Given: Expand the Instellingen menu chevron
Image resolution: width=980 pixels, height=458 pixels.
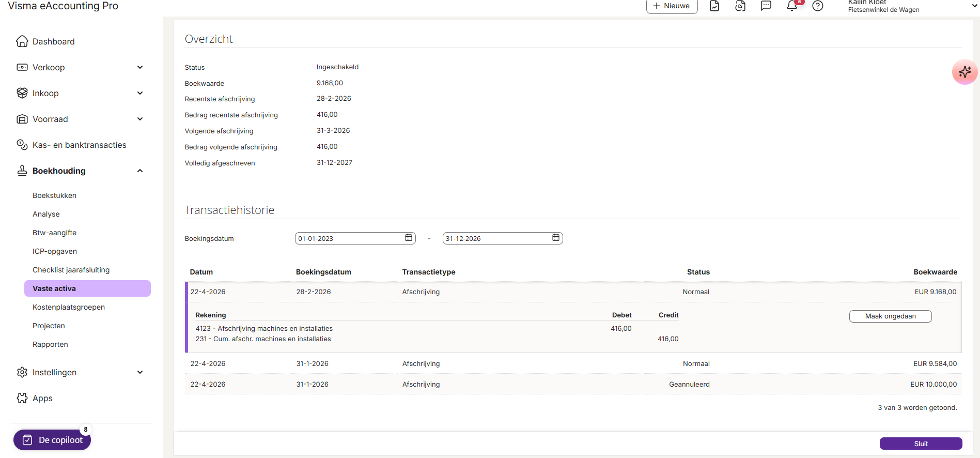Looking at the screenshot, I should click(140, 372).
